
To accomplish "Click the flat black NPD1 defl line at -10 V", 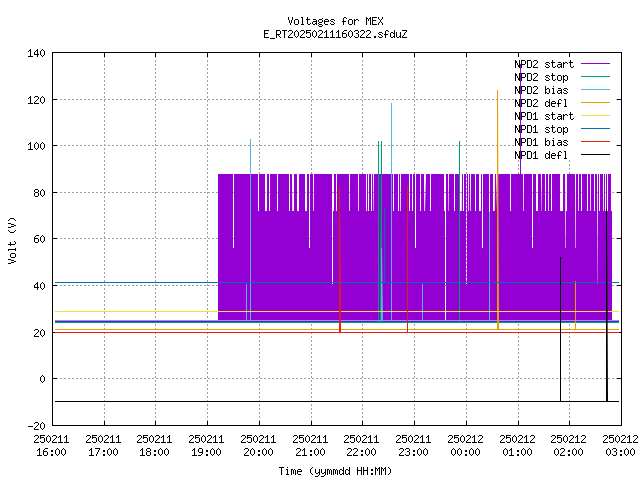I will tap(337, 402).
